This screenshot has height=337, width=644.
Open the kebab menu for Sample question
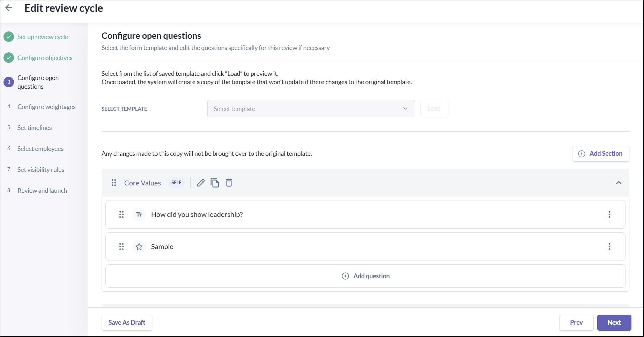click(609, 247)
